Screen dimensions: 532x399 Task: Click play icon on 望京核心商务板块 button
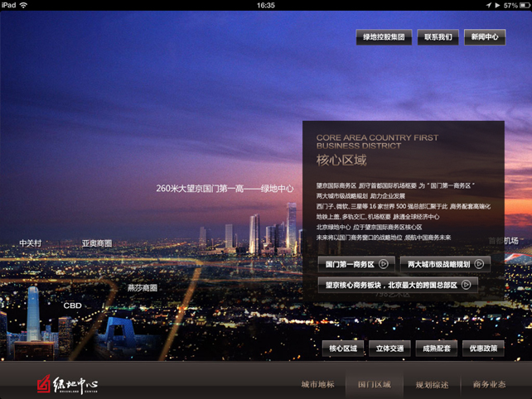467,285
